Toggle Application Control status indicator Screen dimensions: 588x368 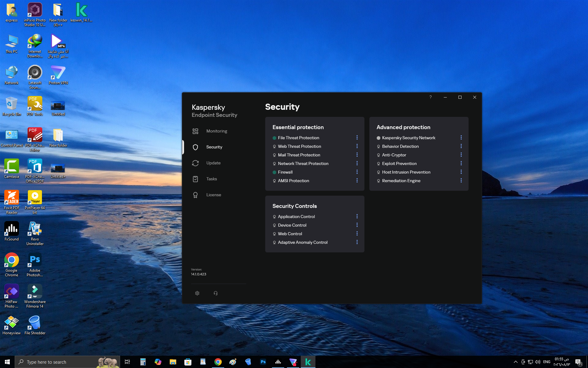click(274, 217)
